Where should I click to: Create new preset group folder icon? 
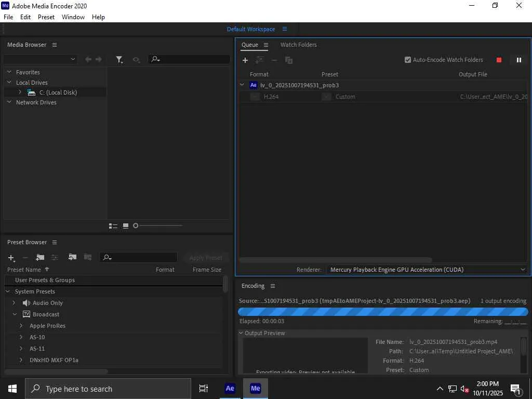click(40, 258)
